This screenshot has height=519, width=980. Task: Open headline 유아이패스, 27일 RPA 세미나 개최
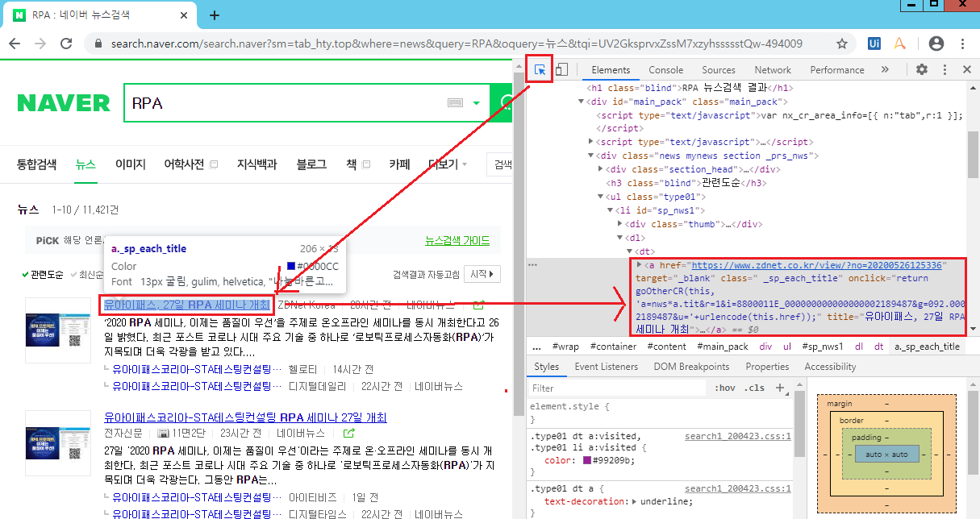pyautogui.click(x=187, y=305)
